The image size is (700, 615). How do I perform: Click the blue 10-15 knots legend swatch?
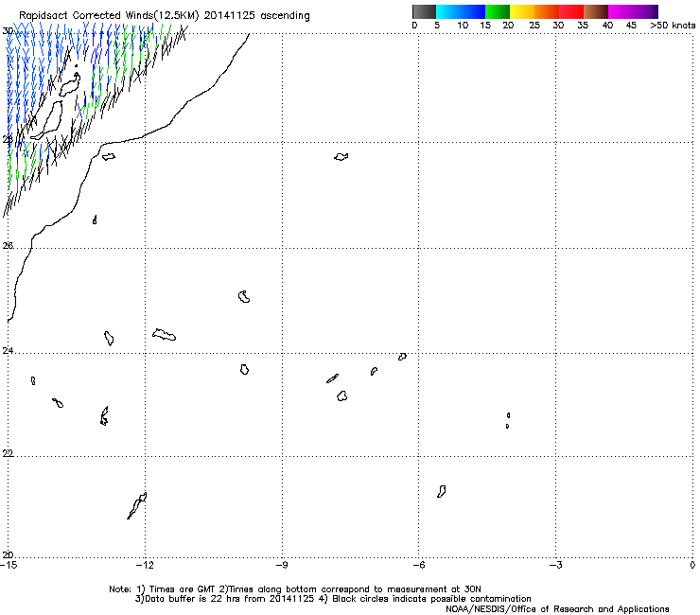[473, 11]
